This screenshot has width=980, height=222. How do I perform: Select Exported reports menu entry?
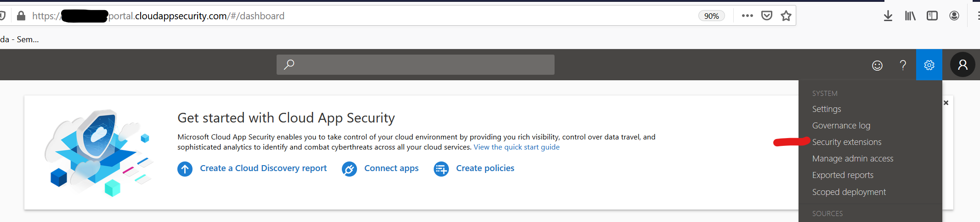(x=843, y=175)
